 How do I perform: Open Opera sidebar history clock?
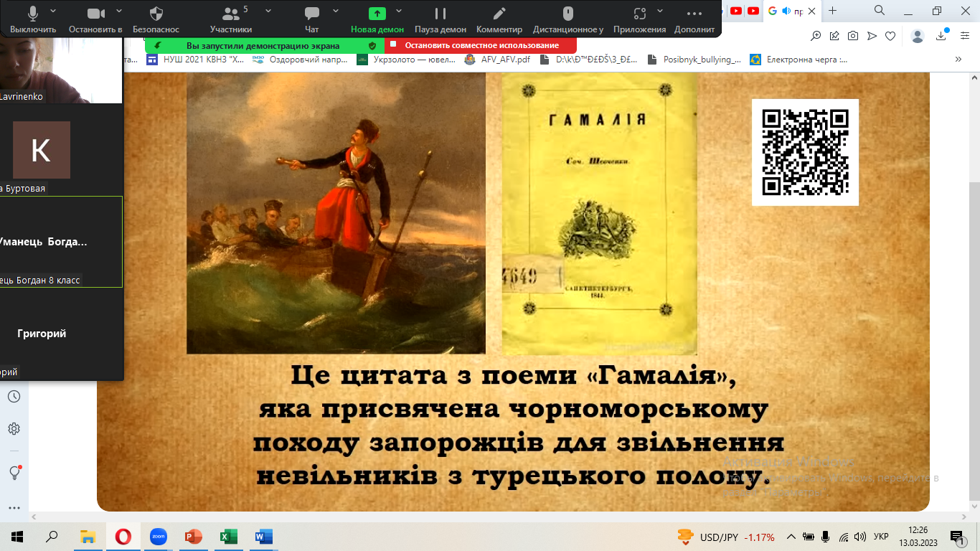(x=14, y=397)
